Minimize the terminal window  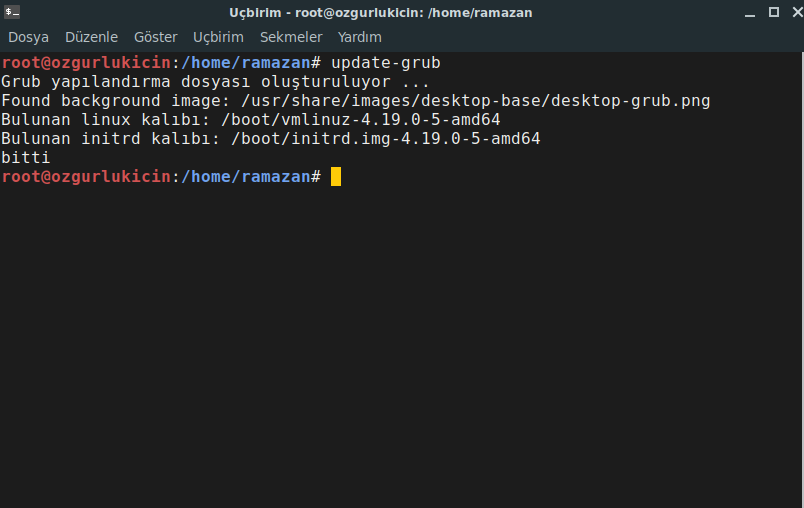[750, 13]
